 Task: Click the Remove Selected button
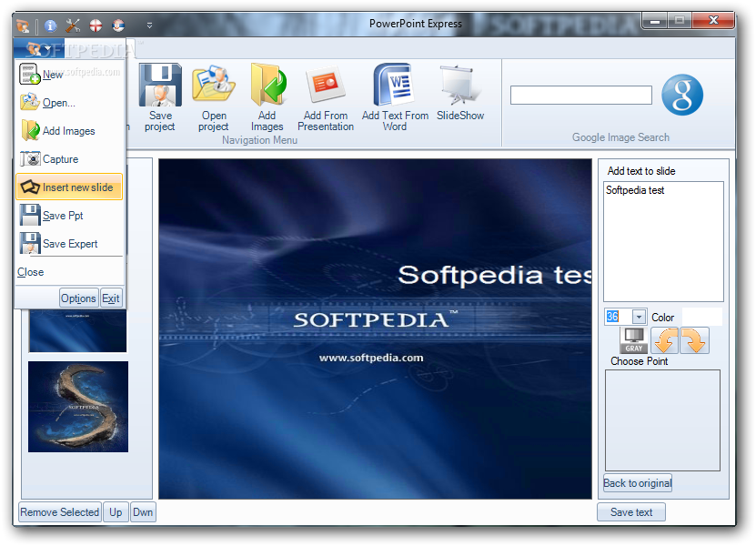click(x=60, y=512)
